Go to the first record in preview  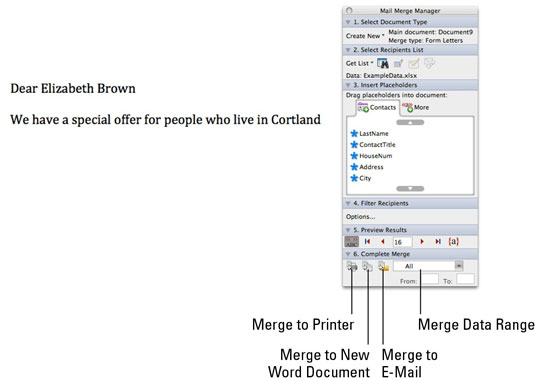coord(367,241)
